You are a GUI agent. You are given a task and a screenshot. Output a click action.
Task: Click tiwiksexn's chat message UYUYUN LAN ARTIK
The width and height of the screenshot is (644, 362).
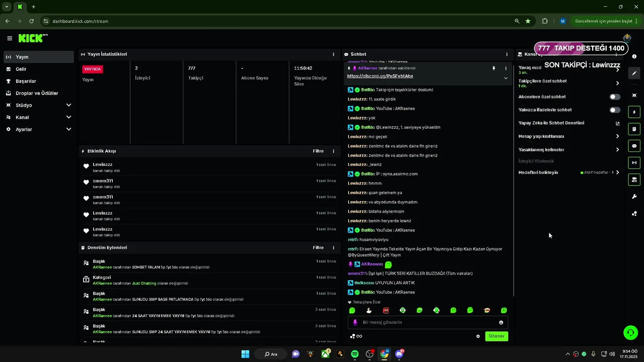coord(394,283)
